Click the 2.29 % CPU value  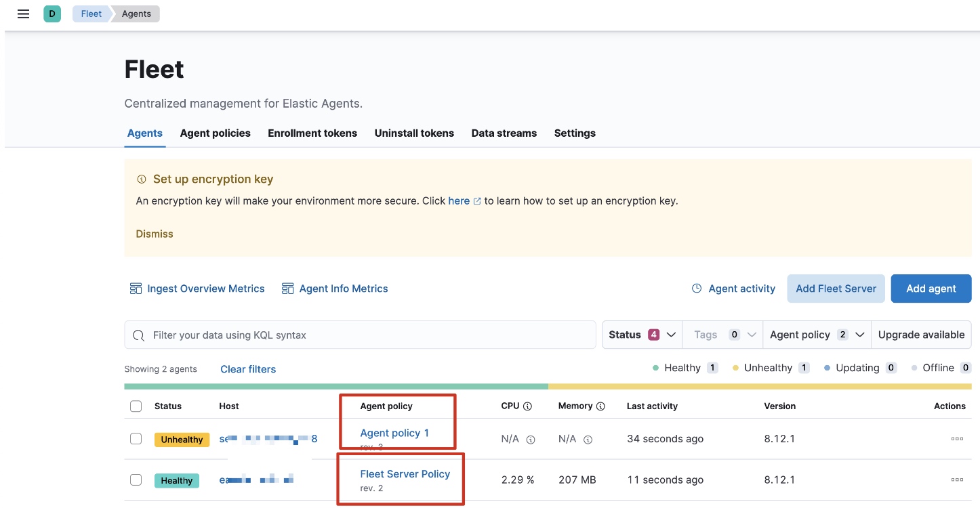pos(518,480)
